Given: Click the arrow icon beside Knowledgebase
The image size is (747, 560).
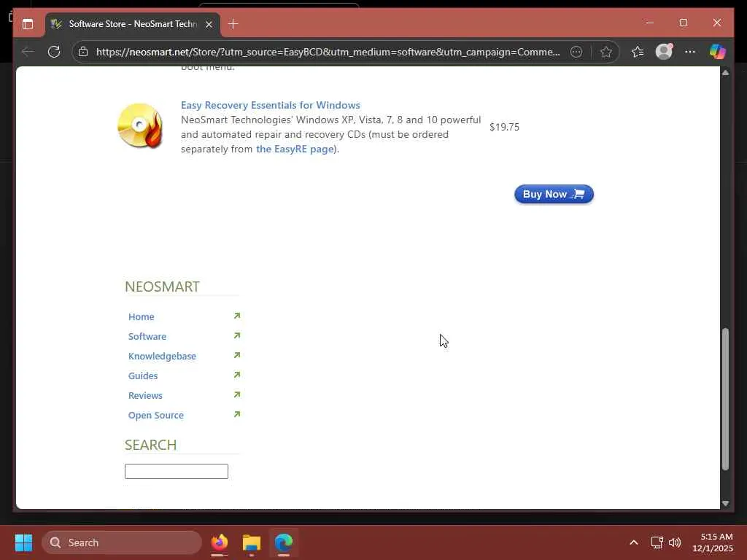Looking at the screenshot, I should click(x=237, y=355).
